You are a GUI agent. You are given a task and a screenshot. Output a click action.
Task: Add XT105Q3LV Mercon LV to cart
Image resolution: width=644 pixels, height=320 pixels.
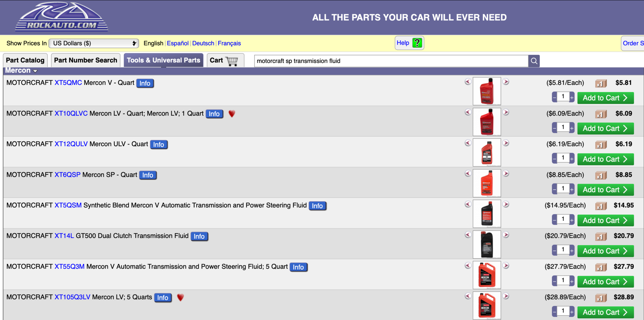605,312
